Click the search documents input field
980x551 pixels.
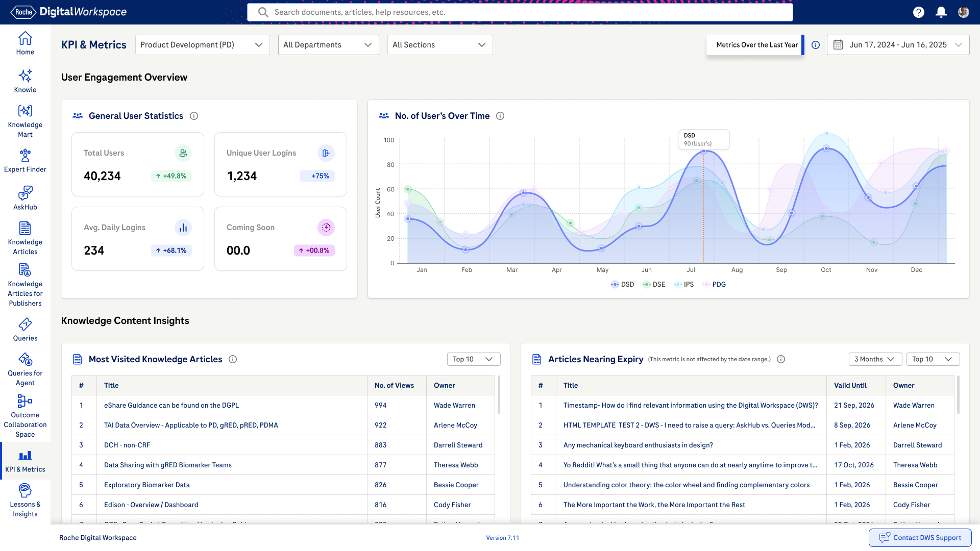coord(520,12)
